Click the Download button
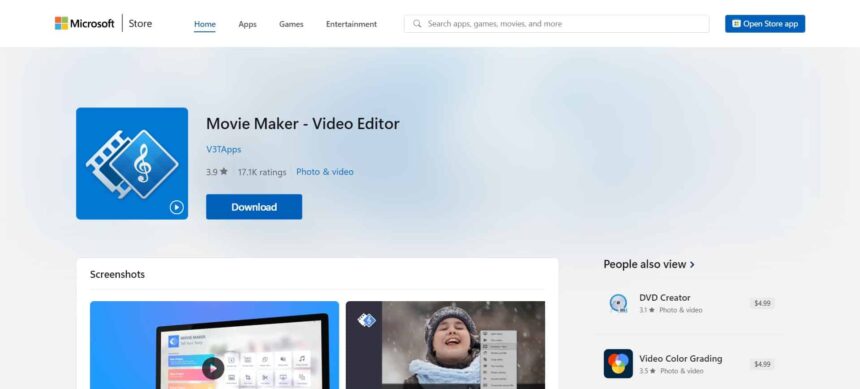The height and width of the screenshot is (389, 860). (254, 207)
